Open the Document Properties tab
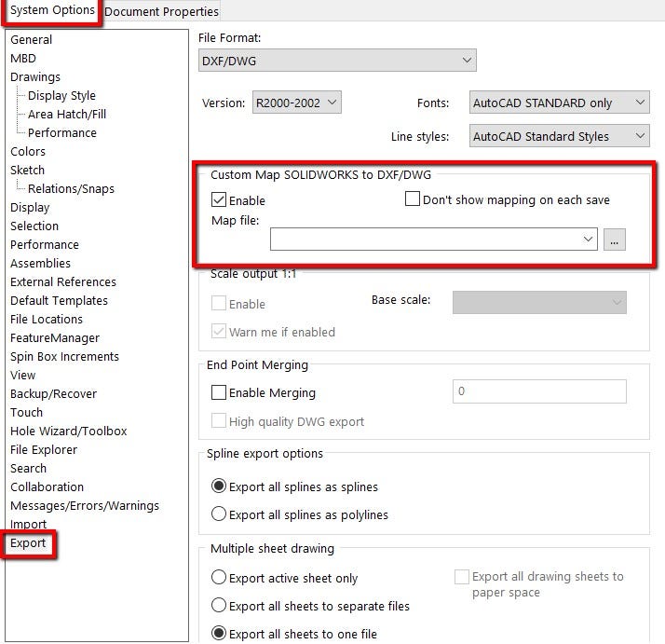The image size is (665, 644). 161,11
